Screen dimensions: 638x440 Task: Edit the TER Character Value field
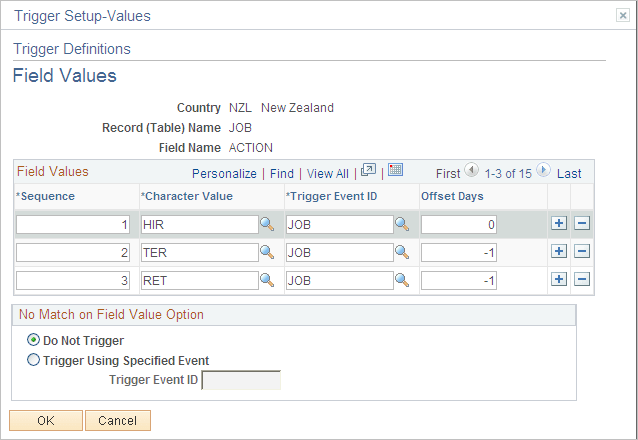point(200,253)
